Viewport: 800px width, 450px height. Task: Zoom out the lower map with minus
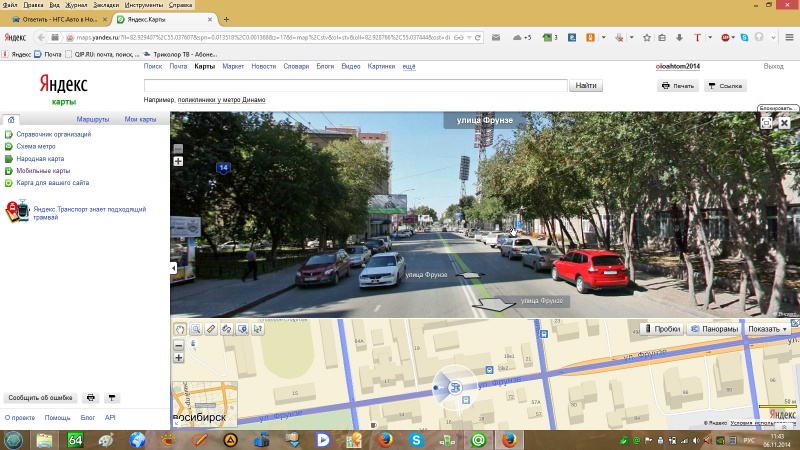point(179,345)
